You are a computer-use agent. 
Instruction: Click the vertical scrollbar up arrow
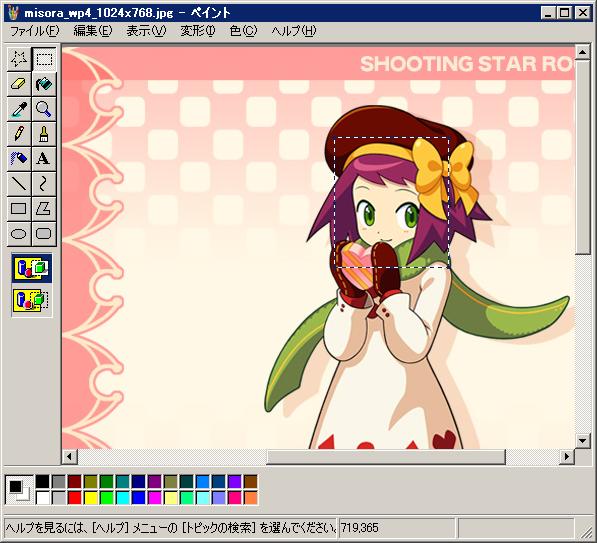(583, 52)
